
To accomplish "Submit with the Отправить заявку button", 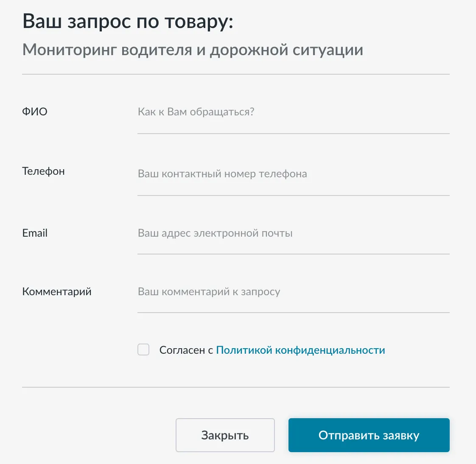I will [x=369, y=435].
